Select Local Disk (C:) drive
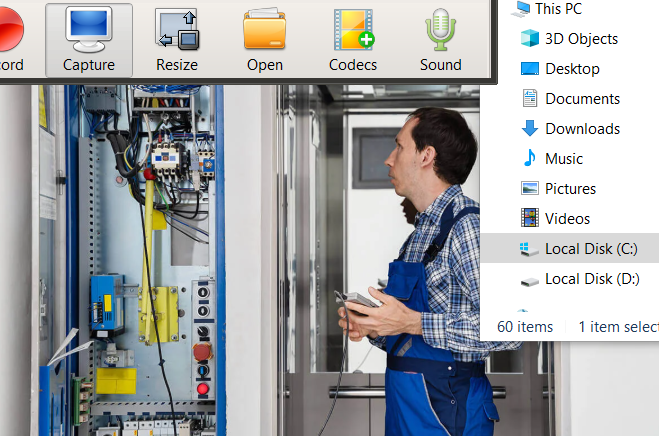Image resolution: width=659 pixels, height=436 pixels. coord(591,249)
